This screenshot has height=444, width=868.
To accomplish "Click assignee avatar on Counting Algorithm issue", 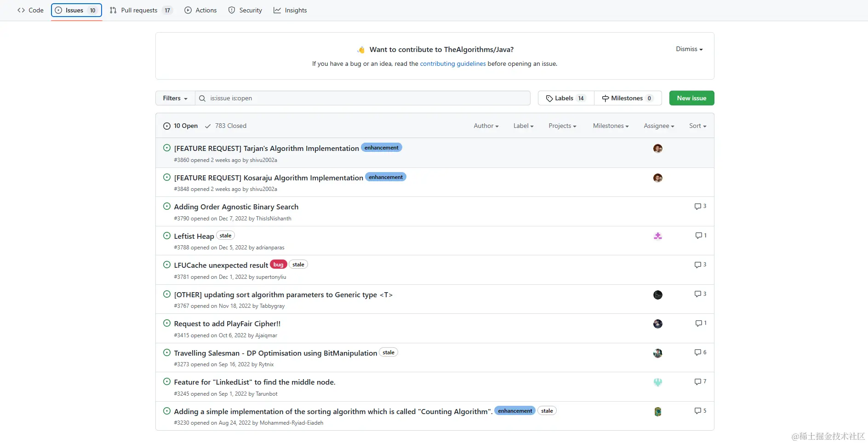I will click(657, 412).
